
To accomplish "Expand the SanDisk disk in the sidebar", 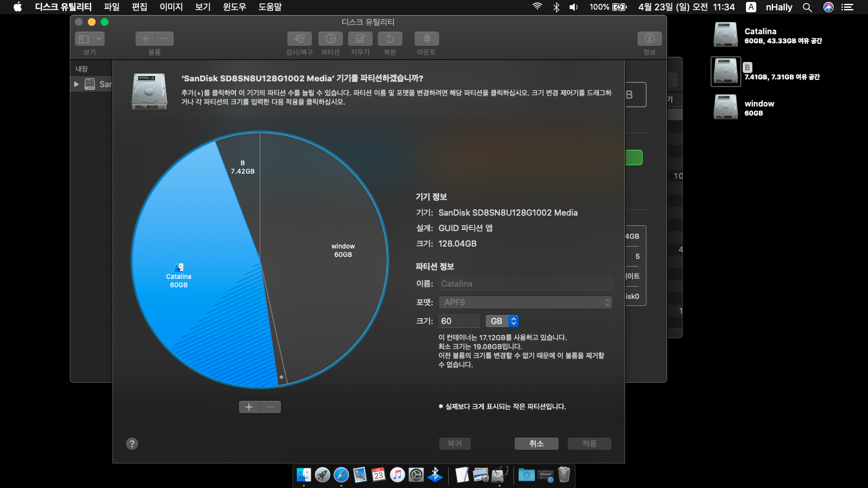I will (x=77, y=84).
